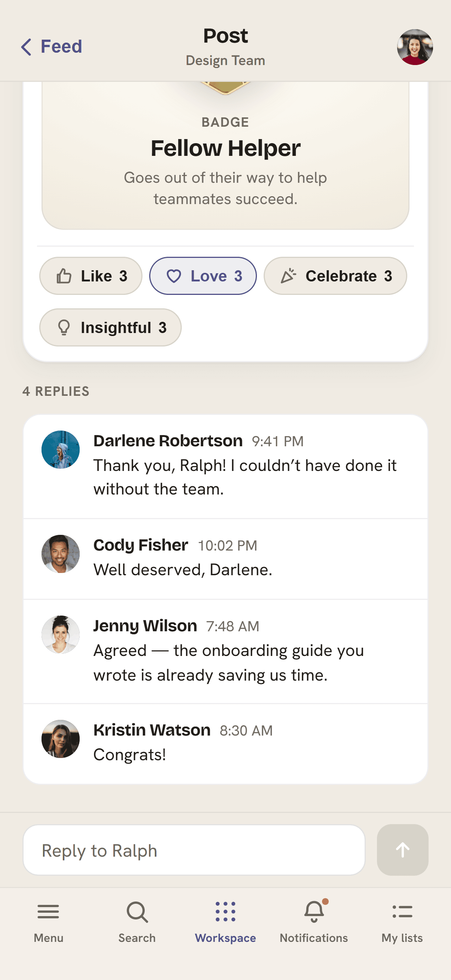Image resolution: width=451 pixels, height=980 pixels.
Task: Open Jenny Wilson's avatar
Action: (61, 634)
